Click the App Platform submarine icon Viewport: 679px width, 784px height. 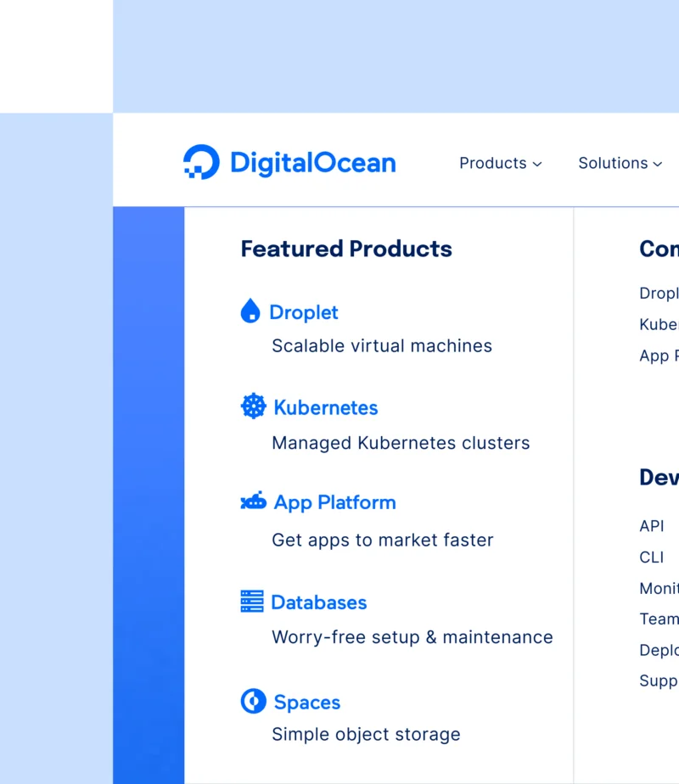click(254, 501)
